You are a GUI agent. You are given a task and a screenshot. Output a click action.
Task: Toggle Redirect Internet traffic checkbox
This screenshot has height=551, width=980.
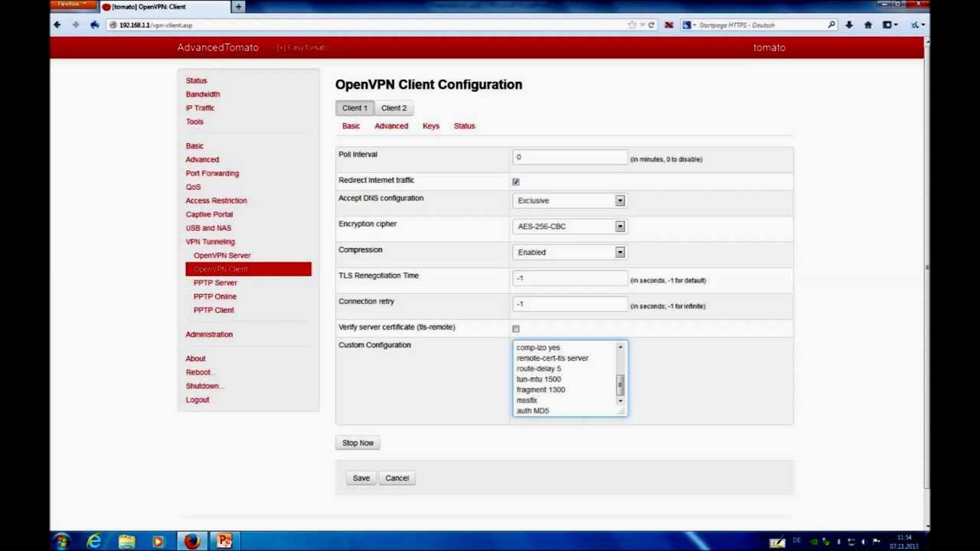(516, 181)
